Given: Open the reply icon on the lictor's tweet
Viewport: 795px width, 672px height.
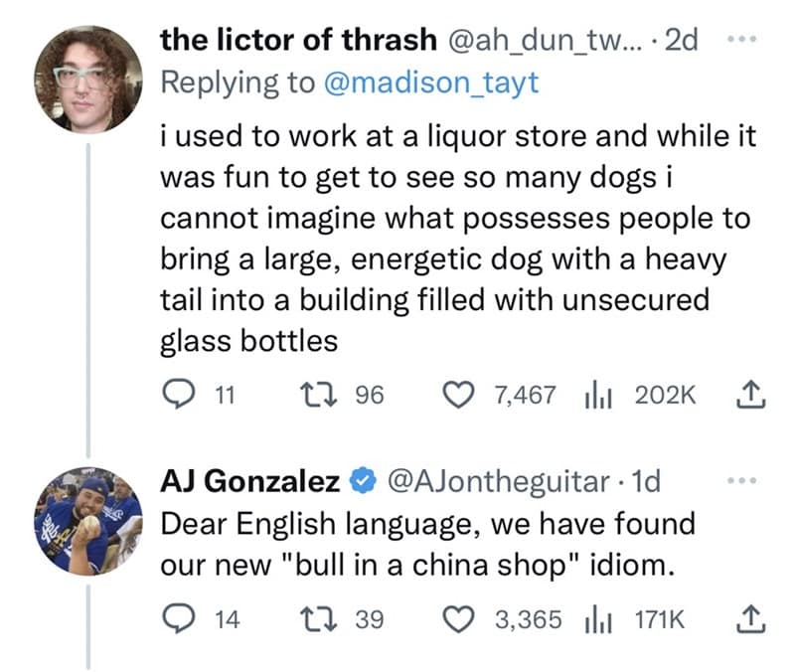Looking at the screenshot, I should [x=180, y=395].
